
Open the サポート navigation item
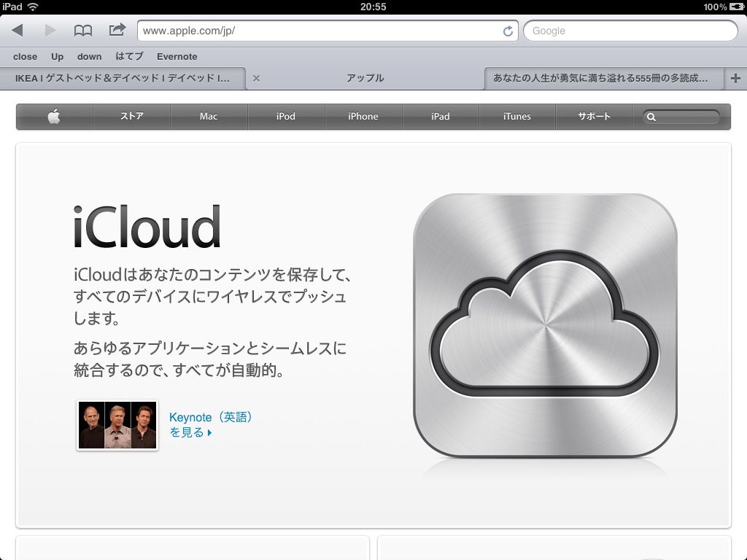point(594,116)
